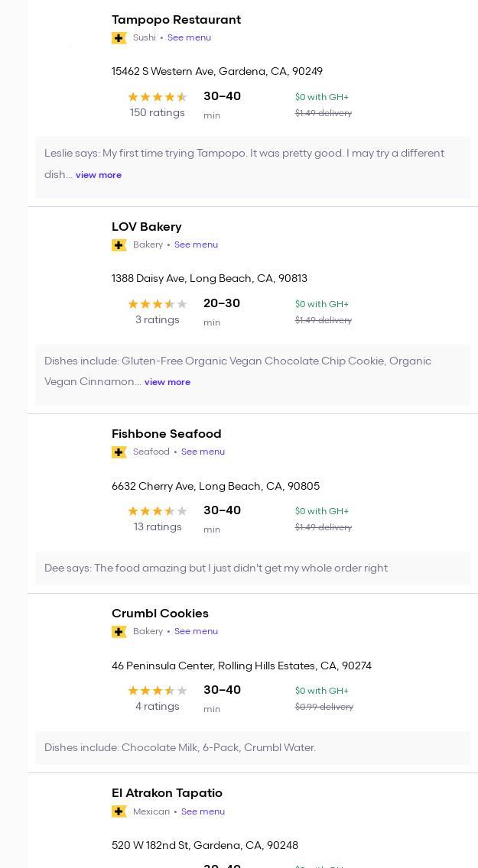This screenshot has width=478, height=868.
Task: Open the Fishbone Seafood listing title
Action: point(166,434)
